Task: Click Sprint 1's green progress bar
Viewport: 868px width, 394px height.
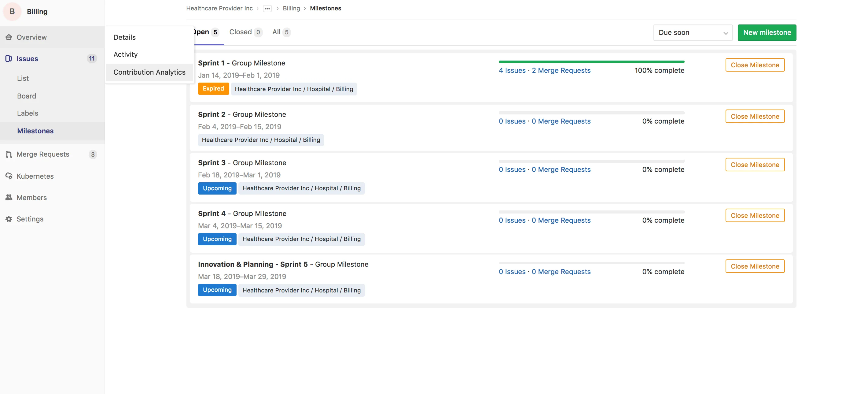Action: click(x=591, y=62)
